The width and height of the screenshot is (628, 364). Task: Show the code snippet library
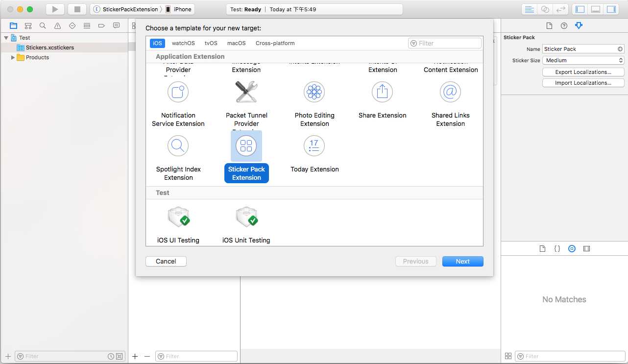point(557,248)
